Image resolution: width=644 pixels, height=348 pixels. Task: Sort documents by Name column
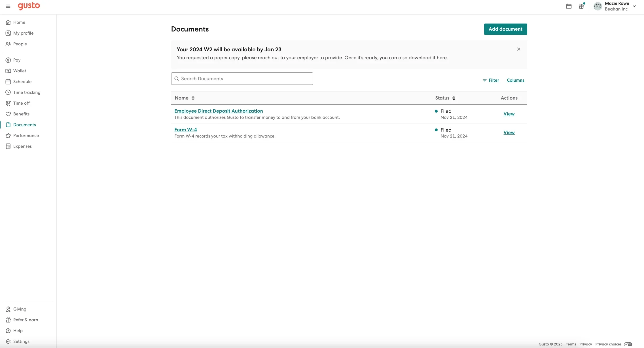(x=185, y=98)
